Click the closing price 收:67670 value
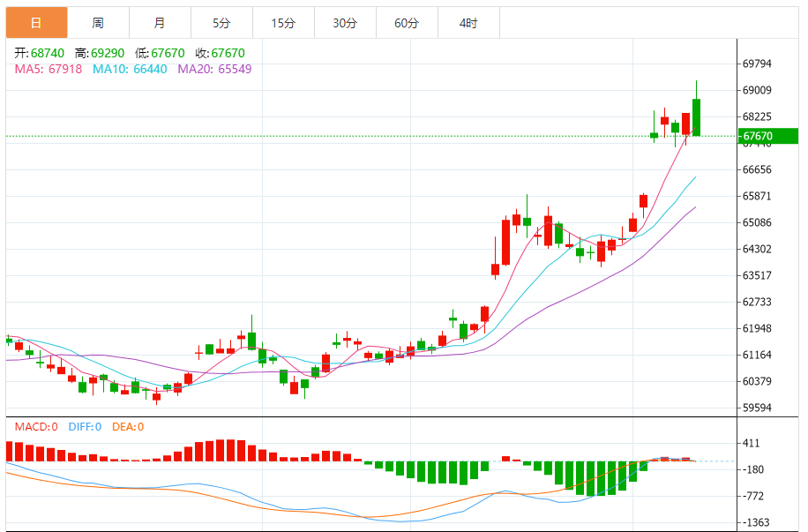 (220, 53)
